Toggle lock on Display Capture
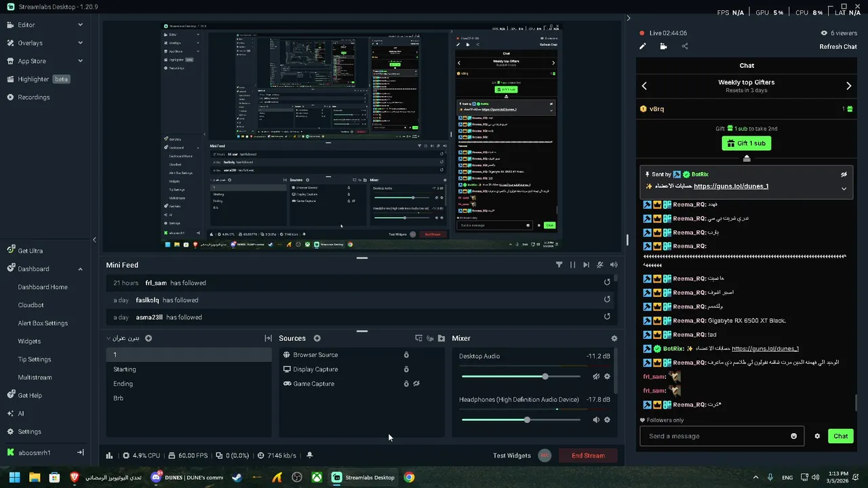868x488 pixels. 406,369
